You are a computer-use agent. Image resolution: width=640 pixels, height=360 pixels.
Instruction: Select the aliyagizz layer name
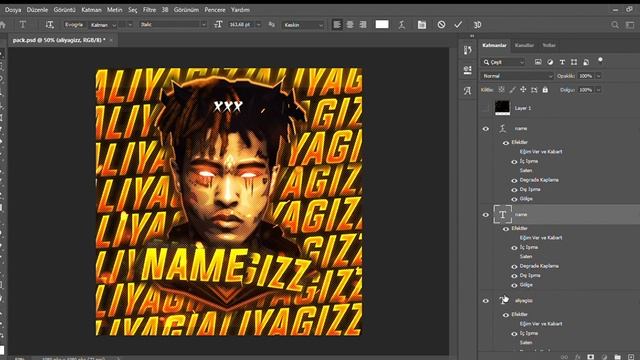tap(524, 300)
